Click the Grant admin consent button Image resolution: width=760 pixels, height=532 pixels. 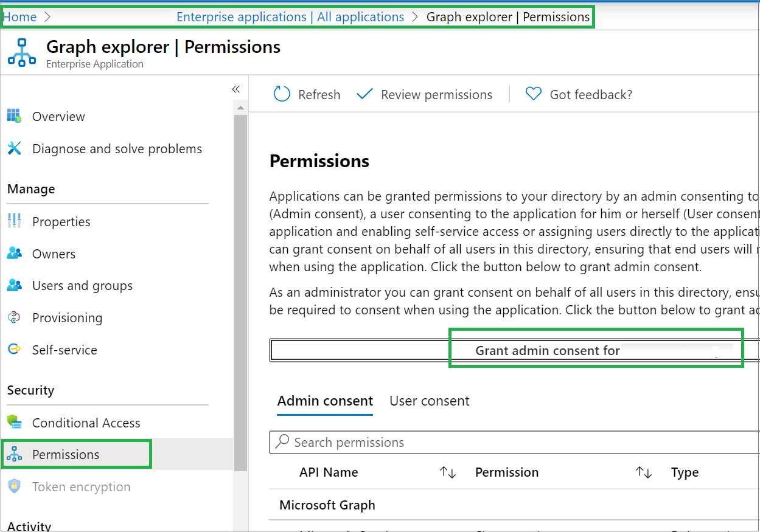547,351
